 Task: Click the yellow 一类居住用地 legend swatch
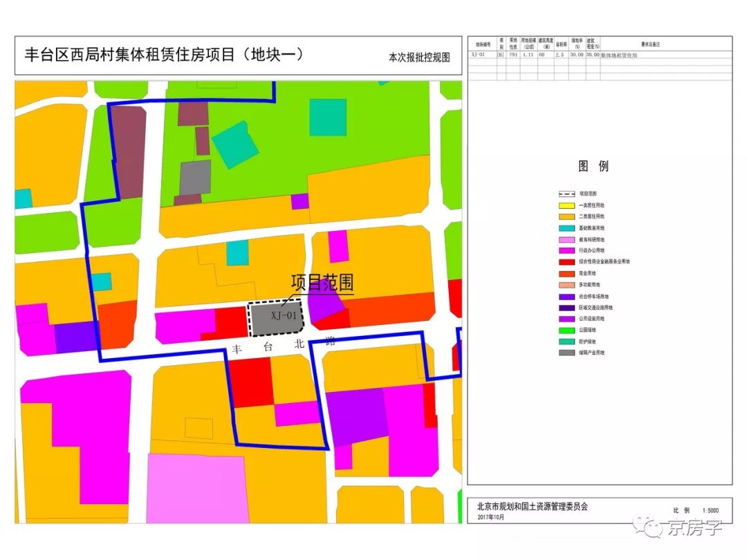566,205
